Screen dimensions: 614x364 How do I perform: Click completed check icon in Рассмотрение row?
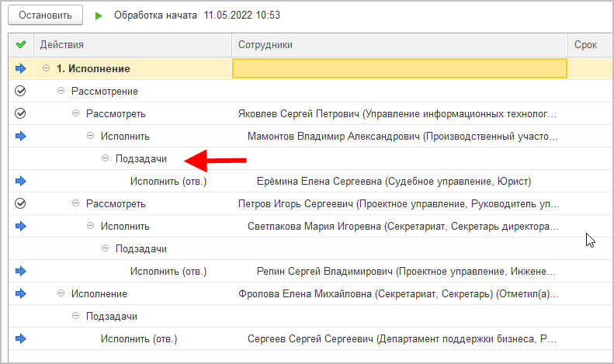point(21,91)
